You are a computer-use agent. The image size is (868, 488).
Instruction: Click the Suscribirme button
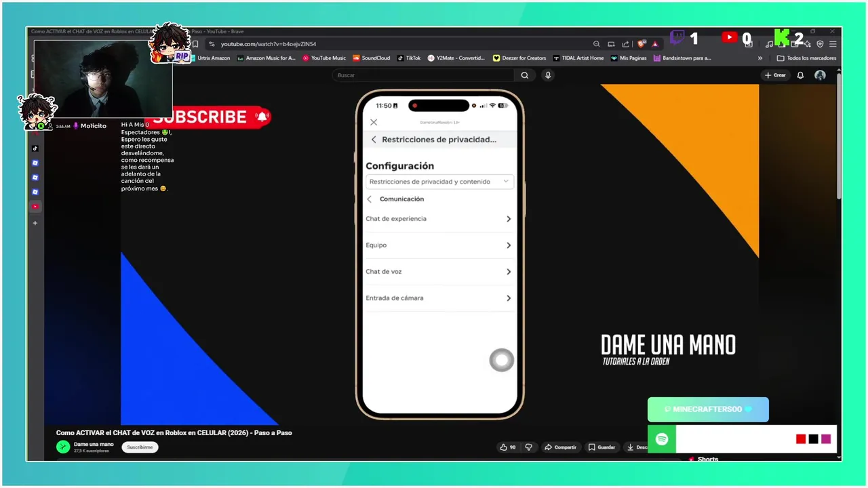[x=140, y=447]
